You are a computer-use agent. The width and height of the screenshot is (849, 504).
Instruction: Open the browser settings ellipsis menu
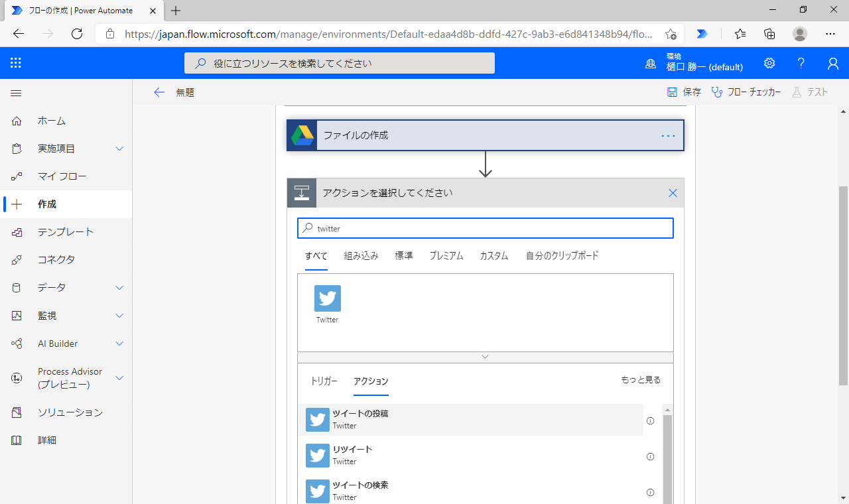(830, 34)
